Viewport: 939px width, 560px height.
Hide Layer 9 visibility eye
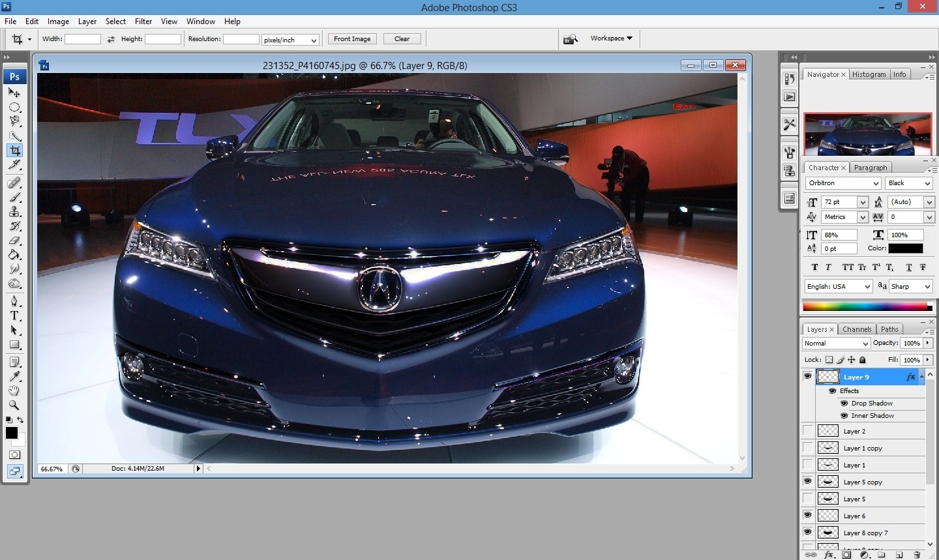pyautogui.click(x=808, y=377)
